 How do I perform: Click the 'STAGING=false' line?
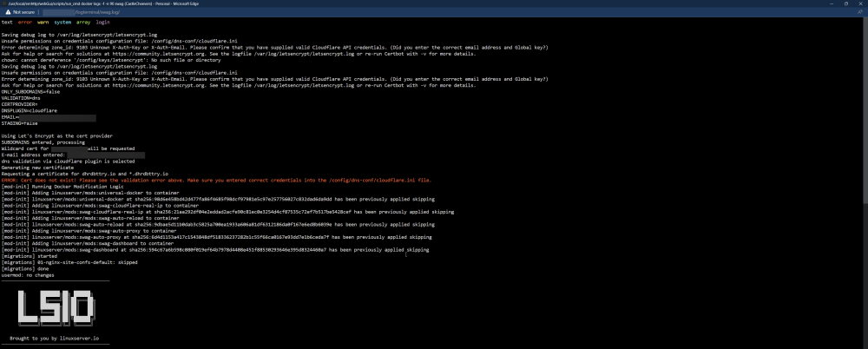pyautogui.click(x=19, y=123)
